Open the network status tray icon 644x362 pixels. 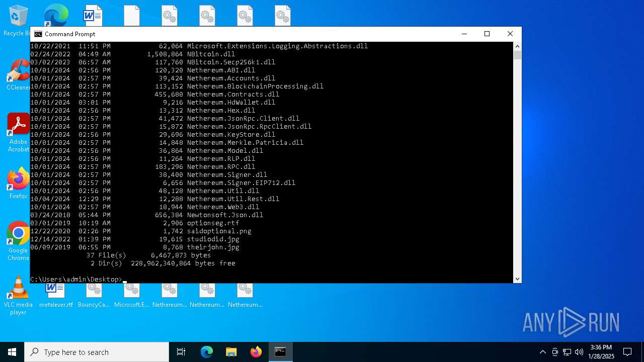point(567,352)
